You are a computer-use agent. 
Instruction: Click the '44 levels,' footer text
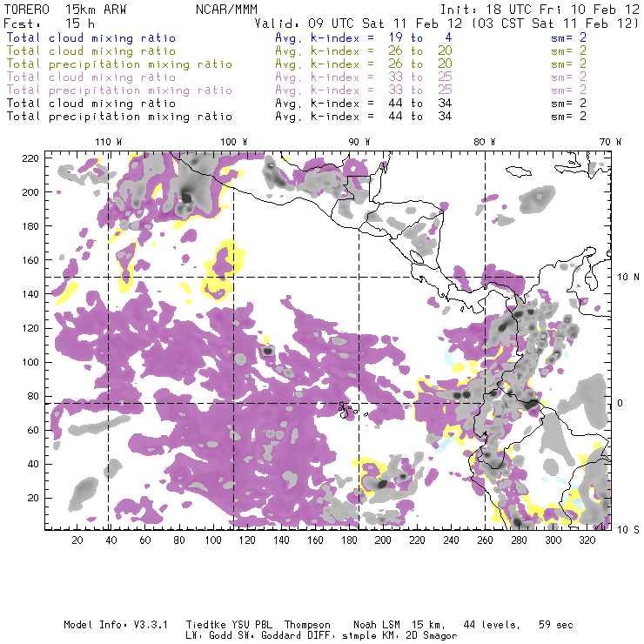pos(492,625)
